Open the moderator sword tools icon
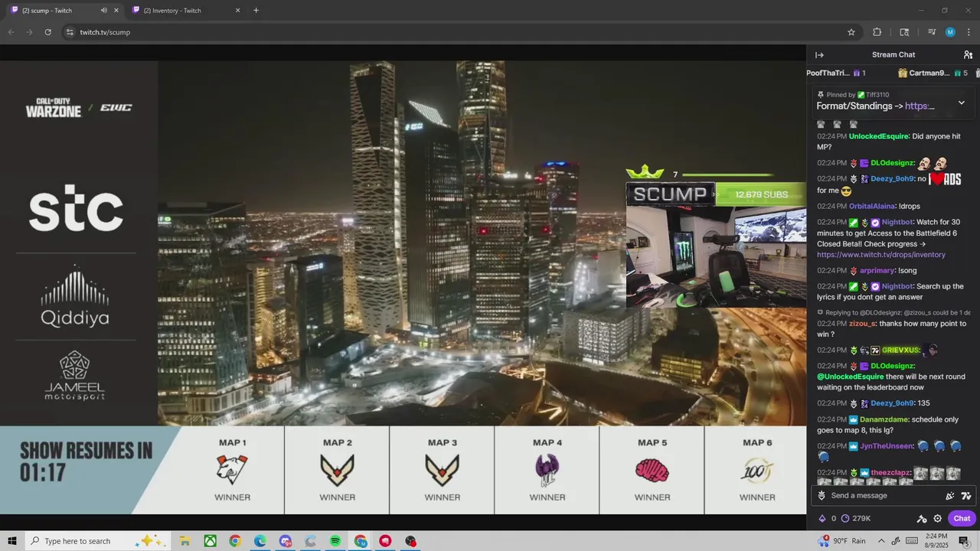 [922, 519]
